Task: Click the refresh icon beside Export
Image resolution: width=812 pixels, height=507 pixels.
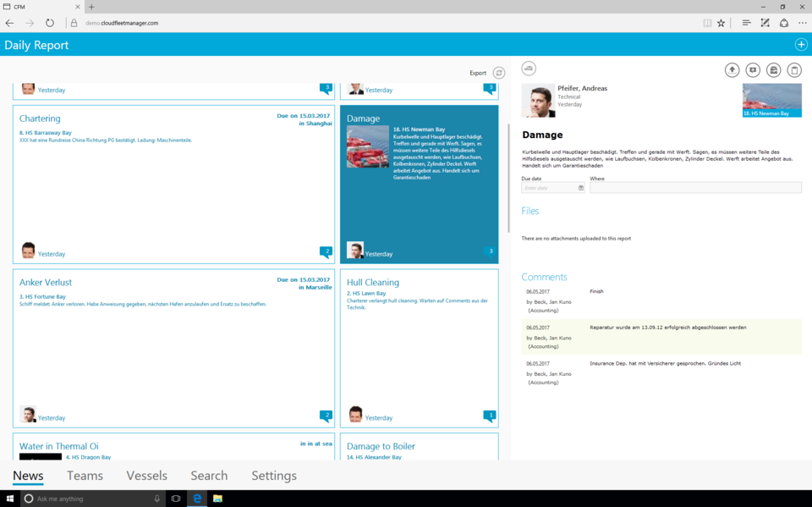Action: pyautogui.click(x=499, y=73)
